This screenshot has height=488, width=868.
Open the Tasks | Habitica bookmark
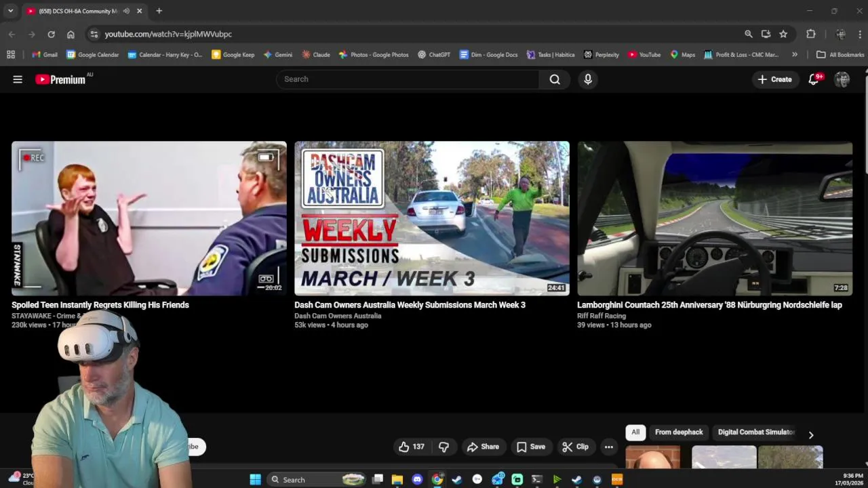[x=551, y=54]
